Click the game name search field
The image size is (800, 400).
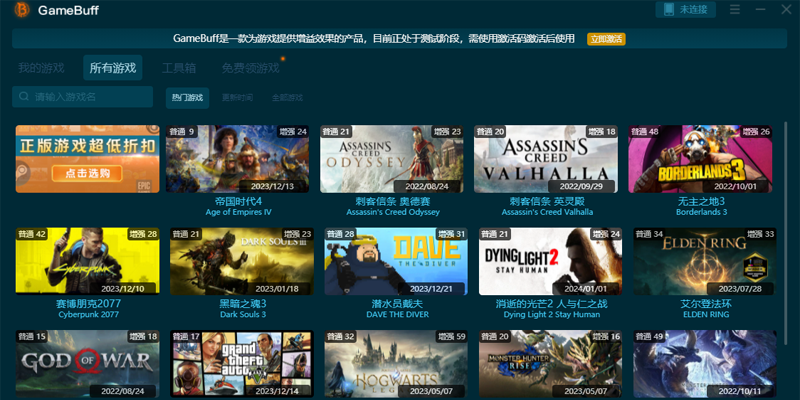[82, 96]
